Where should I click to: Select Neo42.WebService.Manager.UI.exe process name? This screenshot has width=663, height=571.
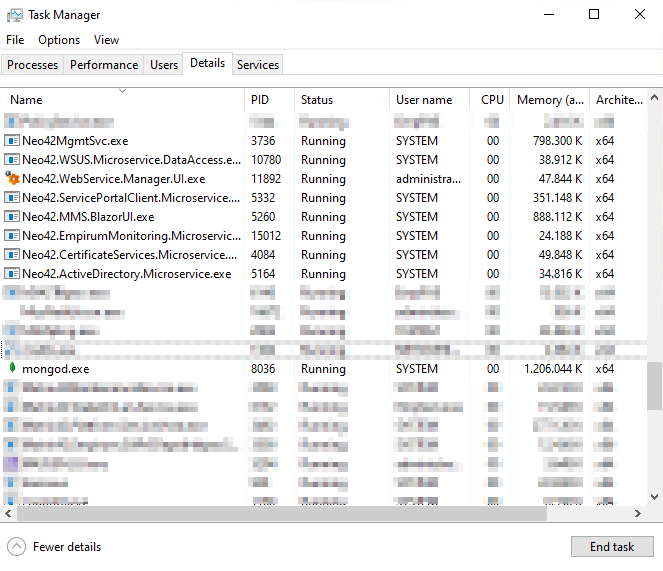click(113, 179)
